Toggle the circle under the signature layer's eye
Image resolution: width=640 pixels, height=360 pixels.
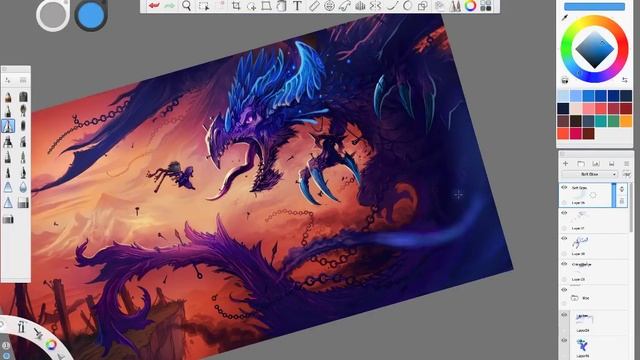[x=564, y=253]
